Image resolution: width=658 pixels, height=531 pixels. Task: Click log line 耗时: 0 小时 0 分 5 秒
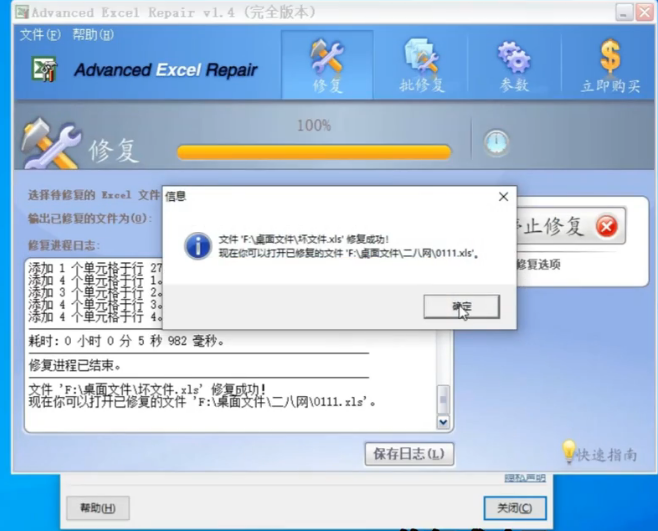(x=126, y=341)
